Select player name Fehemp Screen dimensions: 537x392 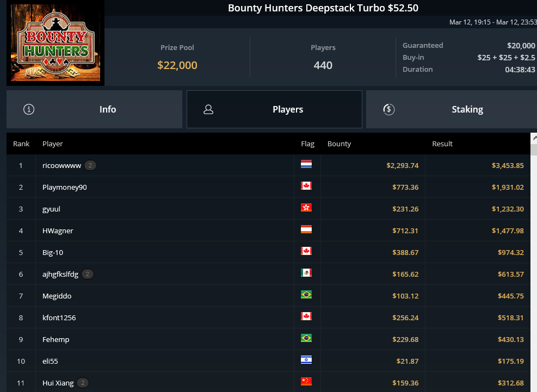(56, 340)
